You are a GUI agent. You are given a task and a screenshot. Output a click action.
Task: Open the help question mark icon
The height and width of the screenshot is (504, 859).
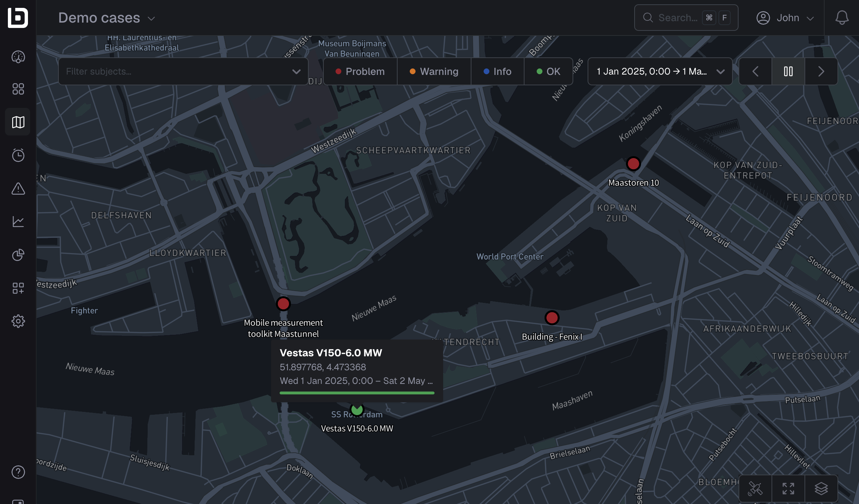tap(18, 472)
